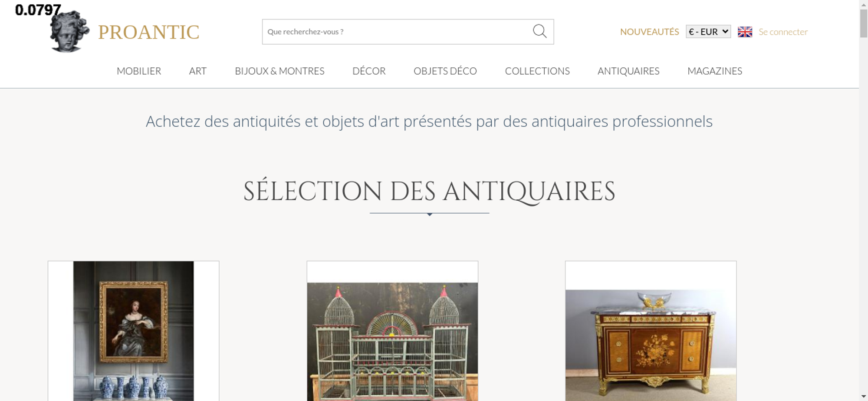Open the Collections menu

(x=537, y=71)
